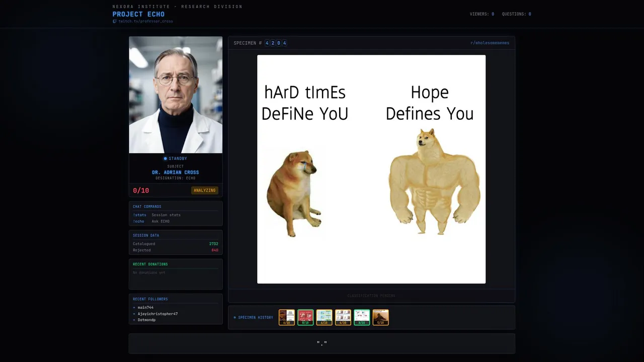This screenshot has height=362, width=644.
Task: Click the STANDBY status indicator
Action: (x=176, y=158)
